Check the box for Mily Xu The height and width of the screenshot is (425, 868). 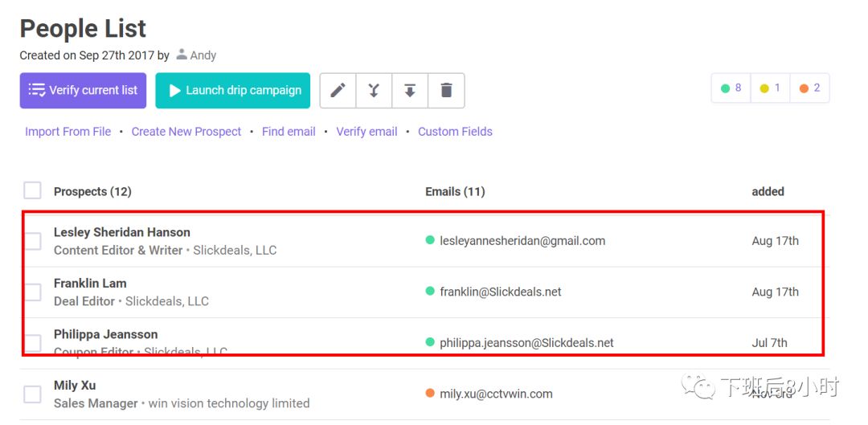(x=32, y=394)
